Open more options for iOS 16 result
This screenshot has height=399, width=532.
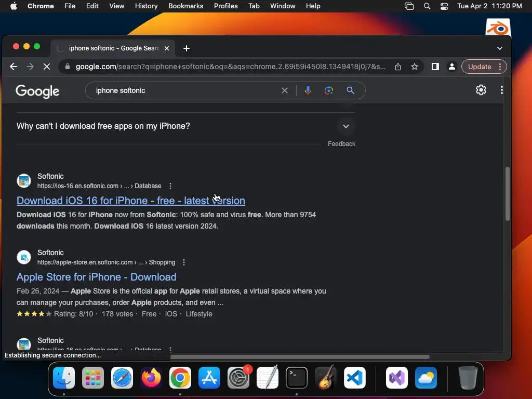pyautogui.click(x=170, y=186)
